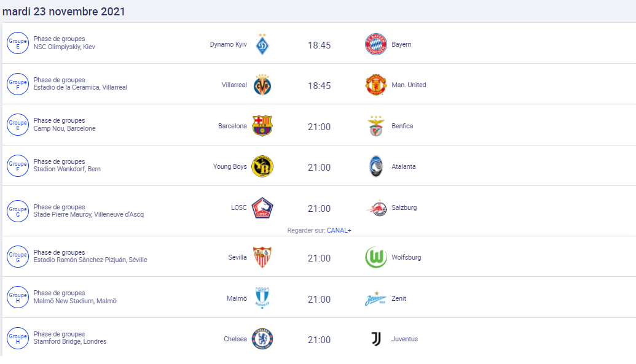636x364 pixels.
Task: Click the 18:45 kickoff time for Villarreal match
Action: (319, 85)
